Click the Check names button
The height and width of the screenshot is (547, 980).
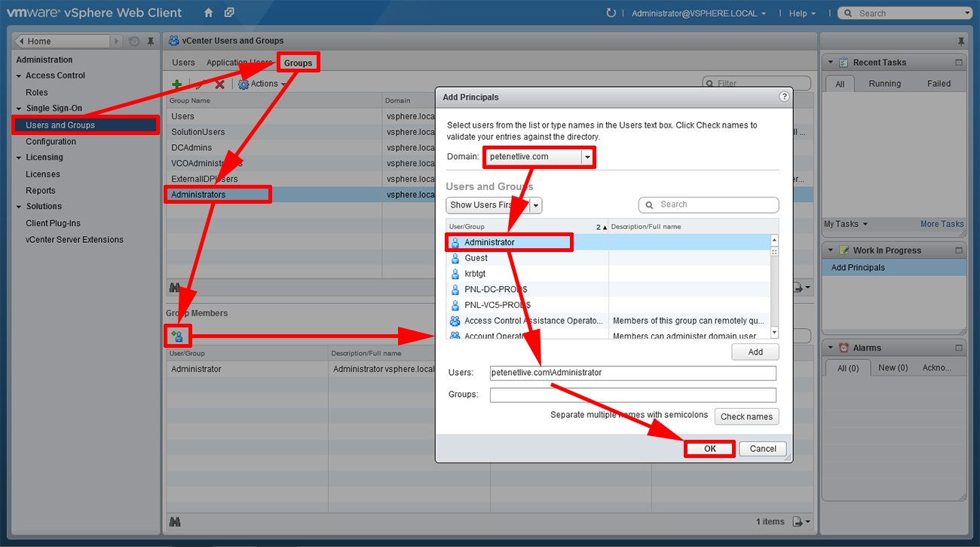pyautogui.click(x=746, y=416)
